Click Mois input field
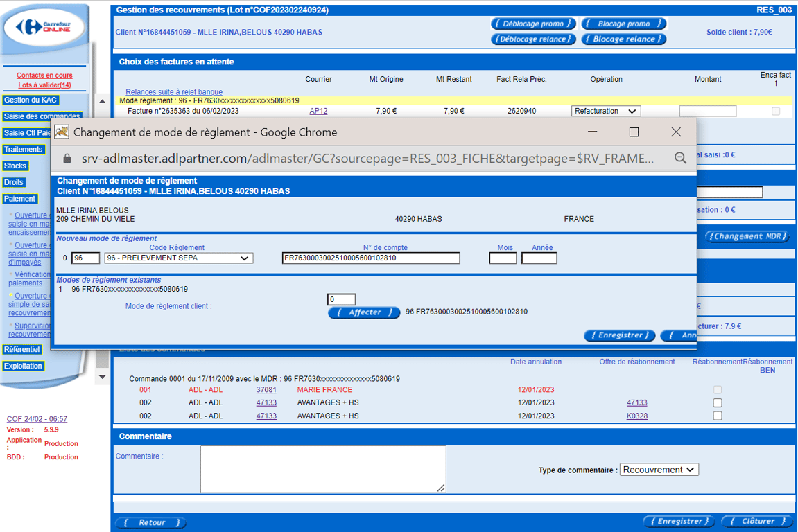This screenshot has height=532, width=798. coord(503,258)
